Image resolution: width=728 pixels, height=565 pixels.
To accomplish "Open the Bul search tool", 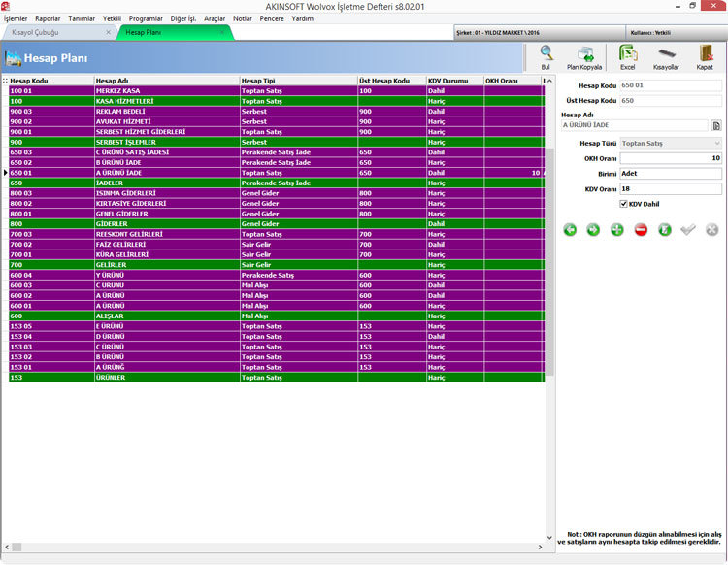I will point(546,57).
